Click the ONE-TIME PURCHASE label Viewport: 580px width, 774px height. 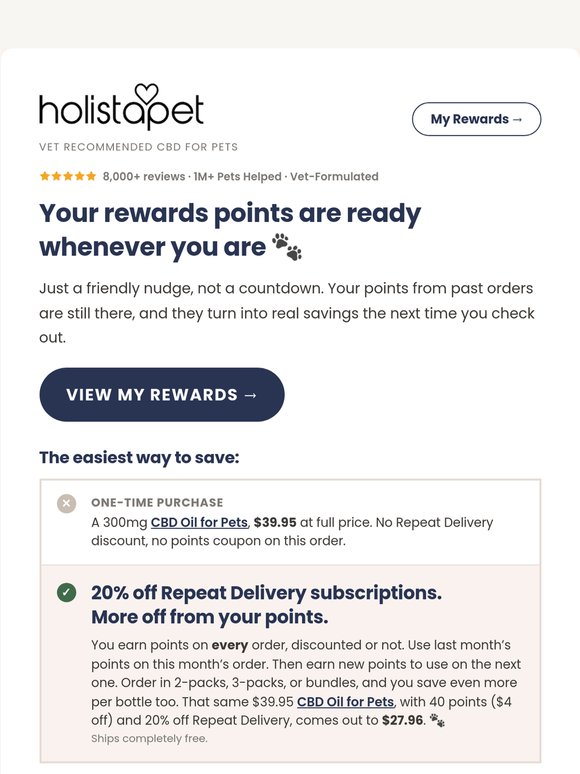(x=157, y=503)
